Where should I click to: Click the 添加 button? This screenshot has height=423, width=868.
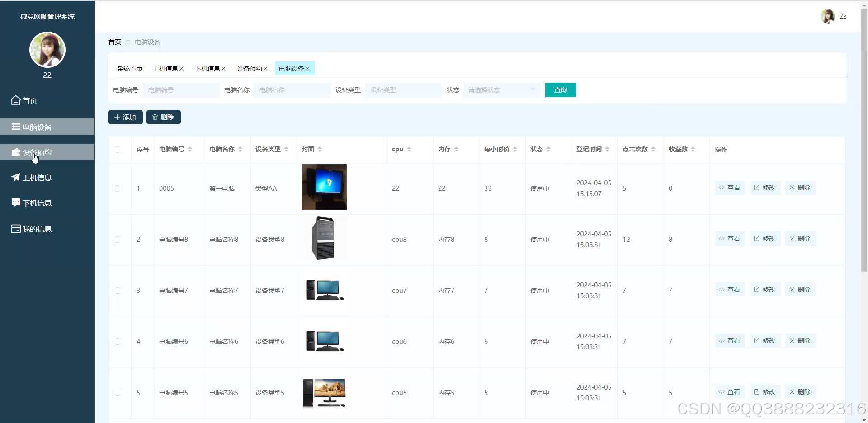(126, 117)
